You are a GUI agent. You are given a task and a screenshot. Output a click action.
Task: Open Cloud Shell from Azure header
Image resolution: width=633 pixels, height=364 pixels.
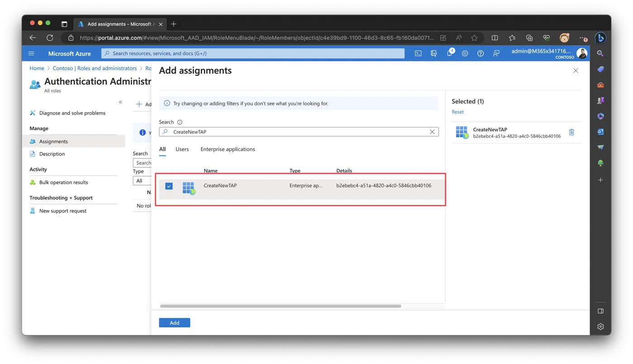point(418,53)
